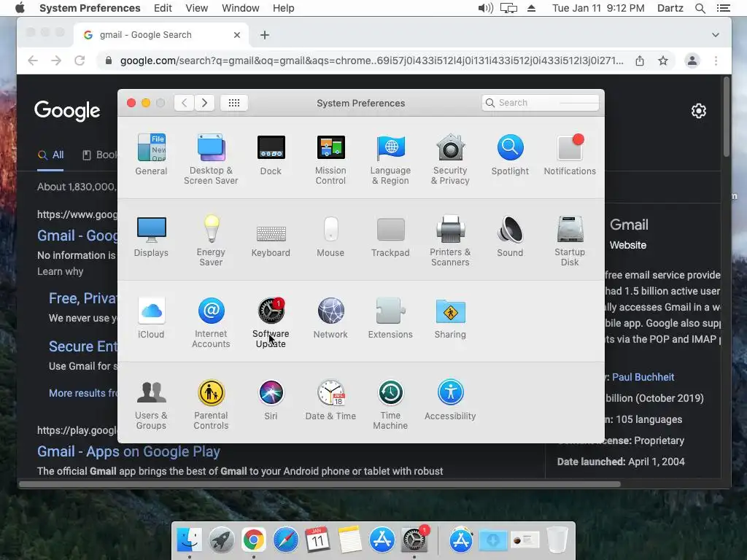This screenshot has width=747, height=560.
Task: Open the Paul Buchheit link
Action: [643, 377]
